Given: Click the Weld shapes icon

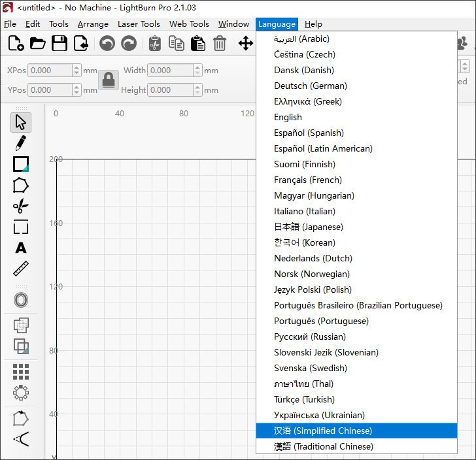Looking at the screenshot, I should [21, 325].
